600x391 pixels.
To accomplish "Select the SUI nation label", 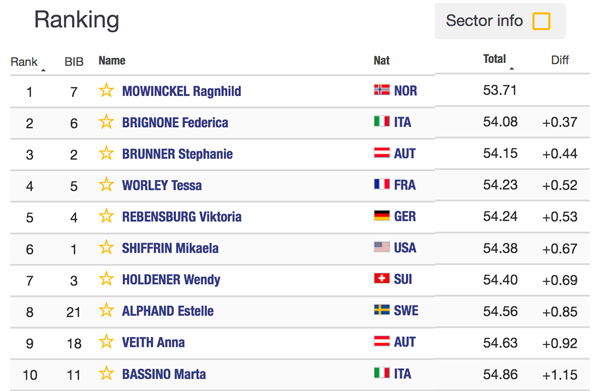I will [x=403, y=279].
